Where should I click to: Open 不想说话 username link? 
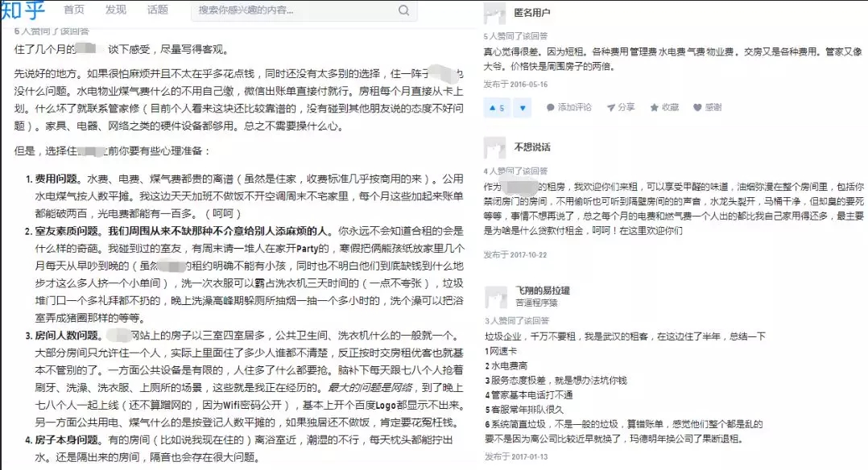[x=532, y=146]
